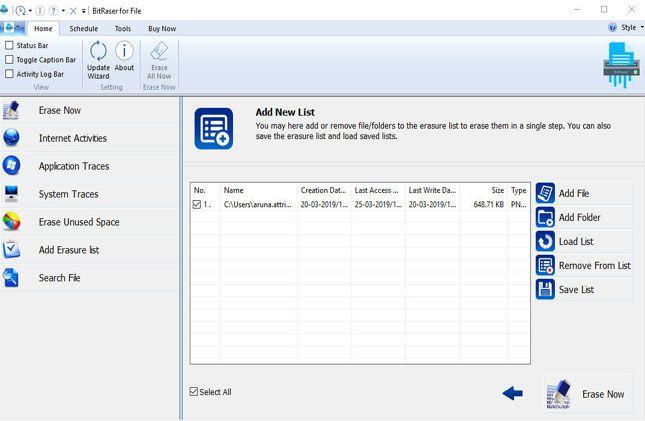Open the Tools tab
The image size is (645, 421).
122,29
